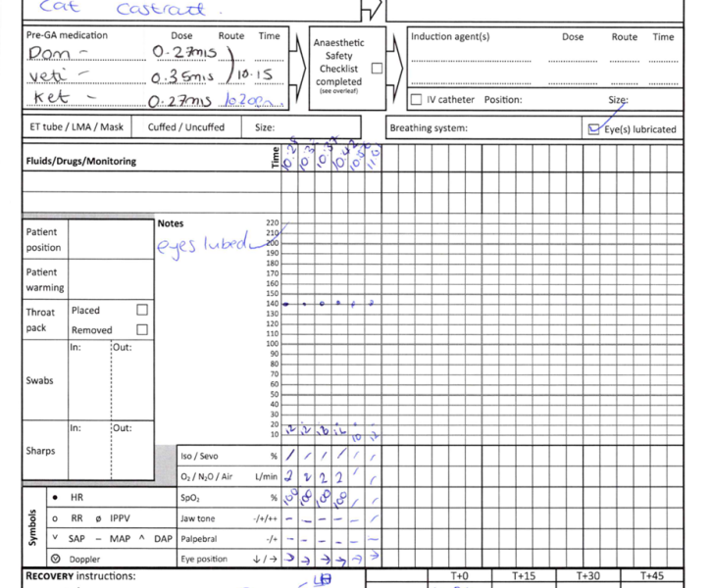Click the T+0 column header

point(459,576)
